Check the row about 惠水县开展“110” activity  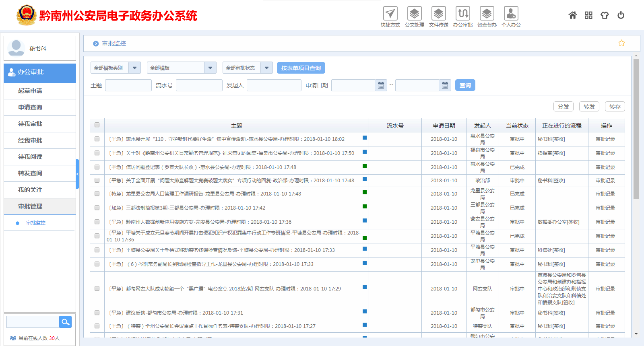click(97, 139)
